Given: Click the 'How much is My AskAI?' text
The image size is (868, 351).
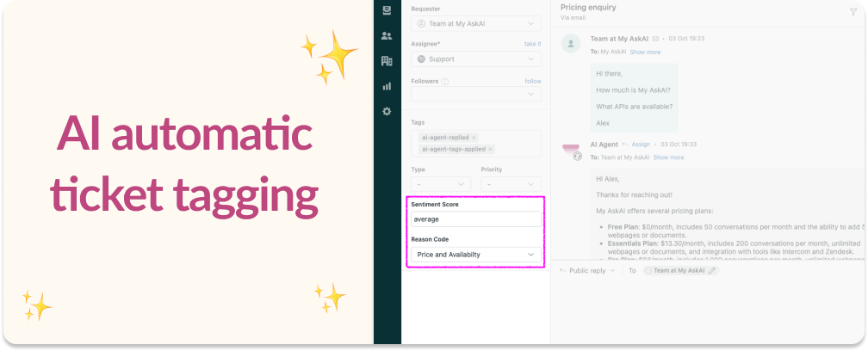Looking at the screenshot, I should [x=633, y=90].
